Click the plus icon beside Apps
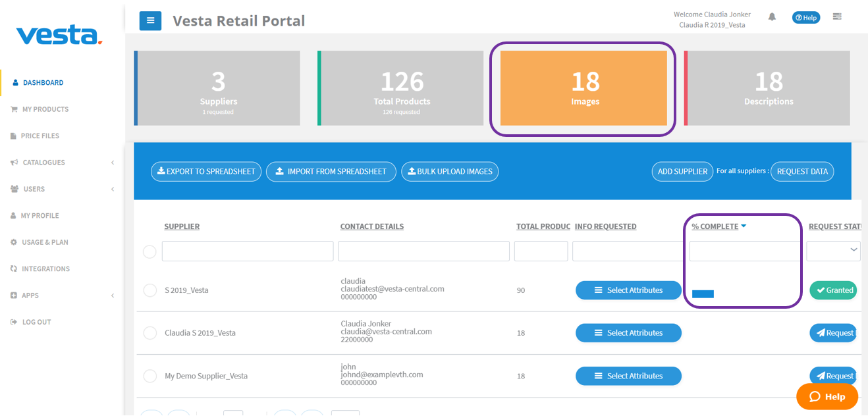This screenshot has height=416, width=868. tap(14, 296)
